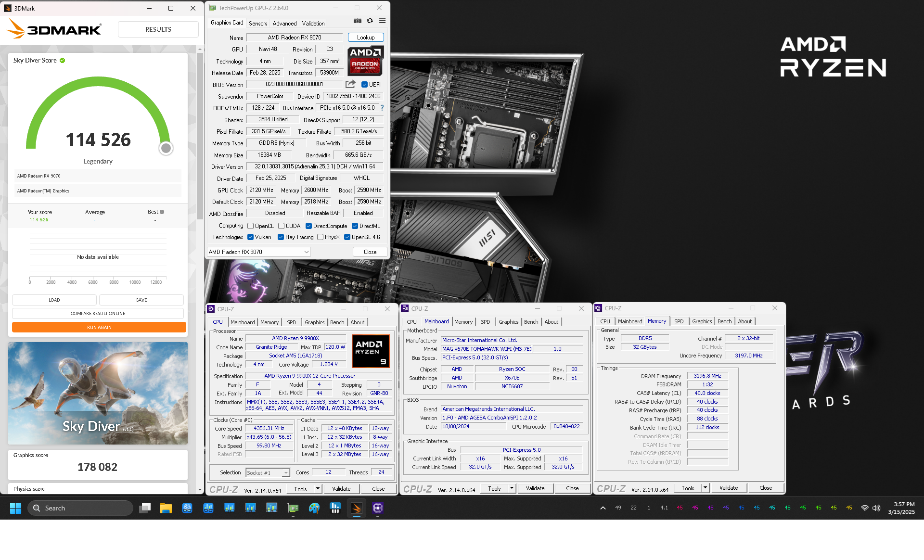Click the tray sensor reading 4.1

click(664, 508)
